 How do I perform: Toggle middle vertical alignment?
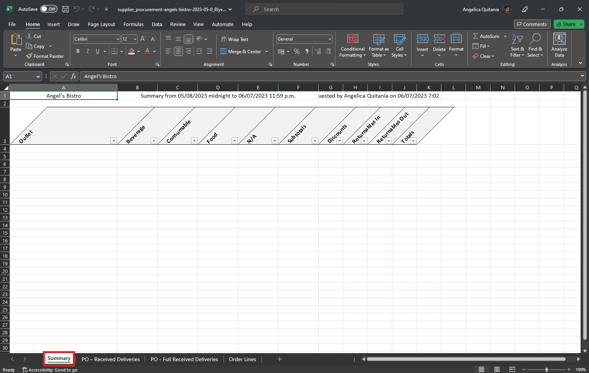[178, 39]
